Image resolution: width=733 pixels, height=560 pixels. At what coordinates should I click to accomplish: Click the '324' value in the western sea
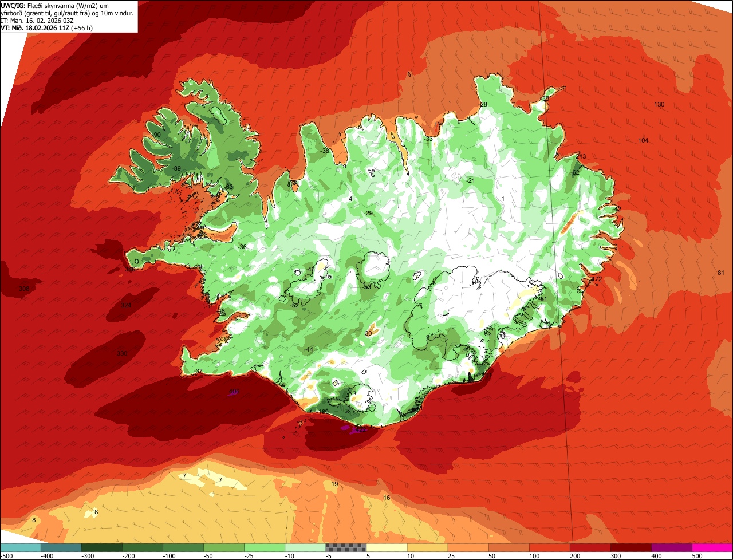point(126,305)
